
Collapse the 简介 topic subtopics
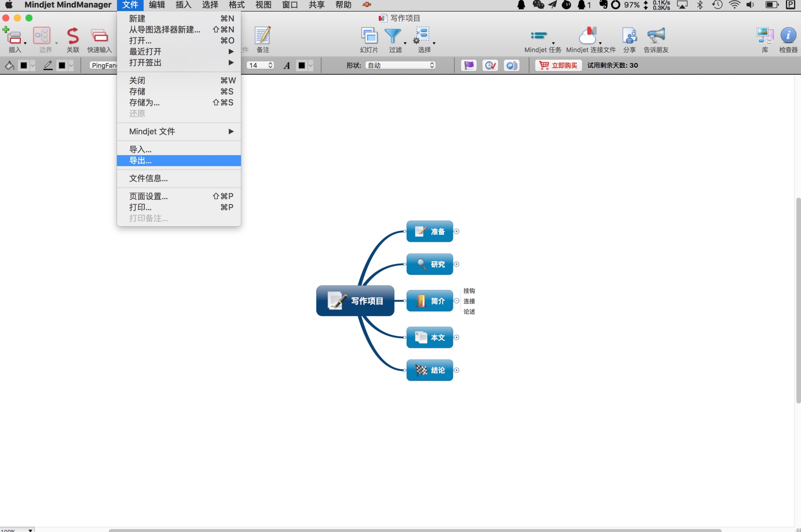(x=456, y=301)
